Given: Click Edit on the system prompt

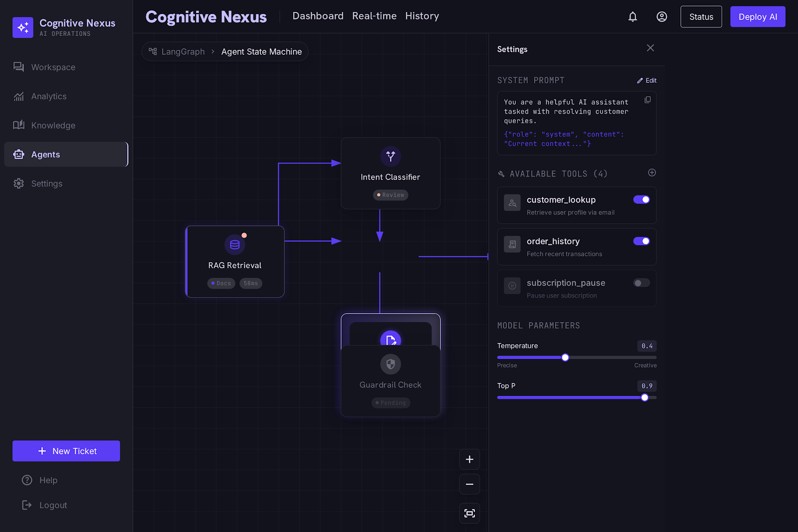Looking at the screenshot, I should 646,80.
